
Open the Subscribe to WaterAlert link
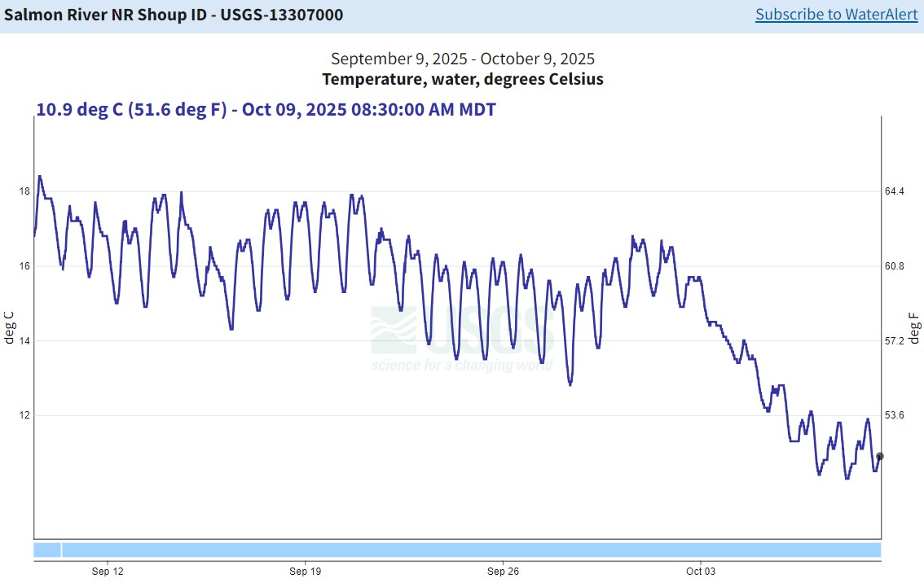click(836, 14)
